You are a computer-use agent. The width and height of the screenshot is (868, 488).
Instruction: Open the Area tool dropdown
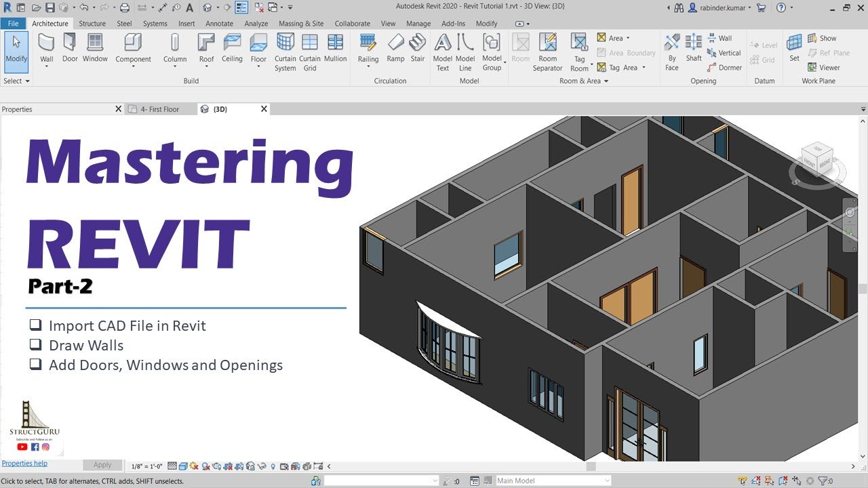pos(628,39)
